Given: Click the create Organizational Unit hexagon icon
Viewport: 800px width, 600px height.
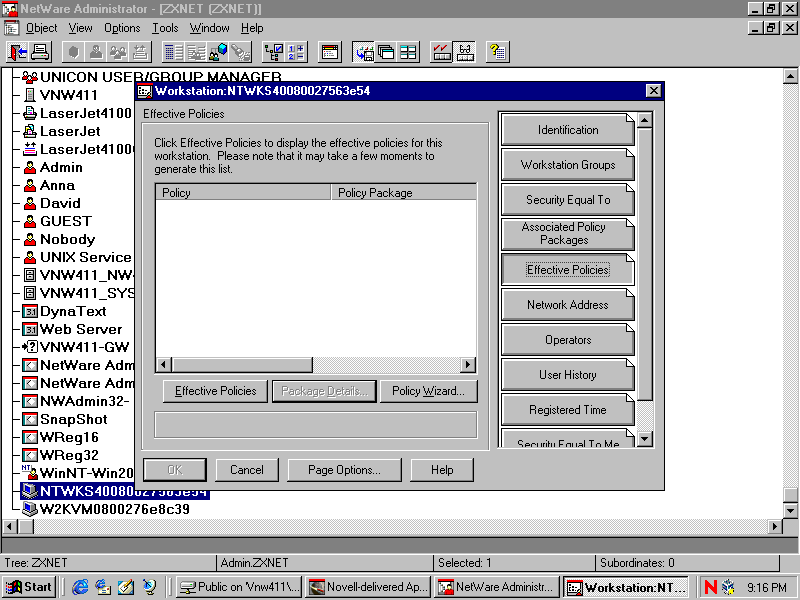Looking at the screenshot, I should click(x=74, y=52).
